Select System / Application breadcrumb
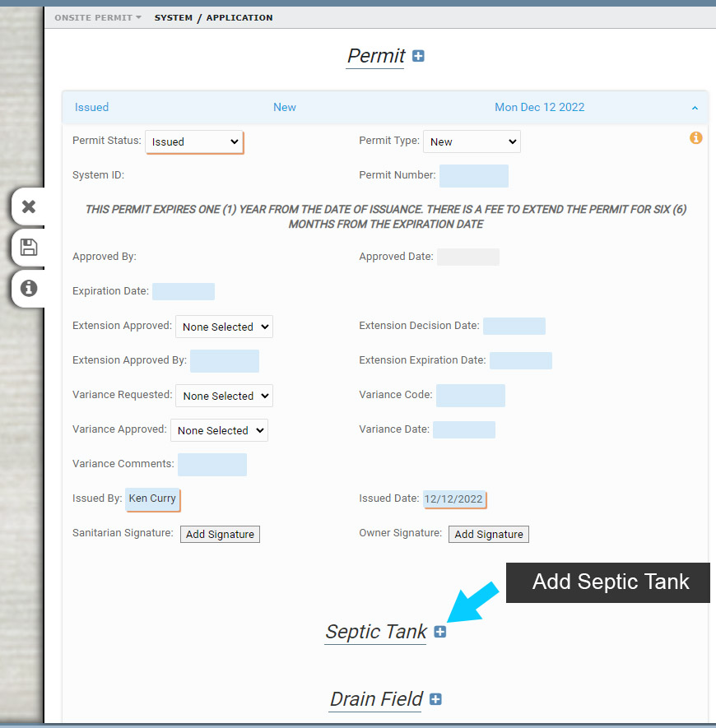Image resolution: width=716 pixels, height=728 pixels. coord(213,17)
